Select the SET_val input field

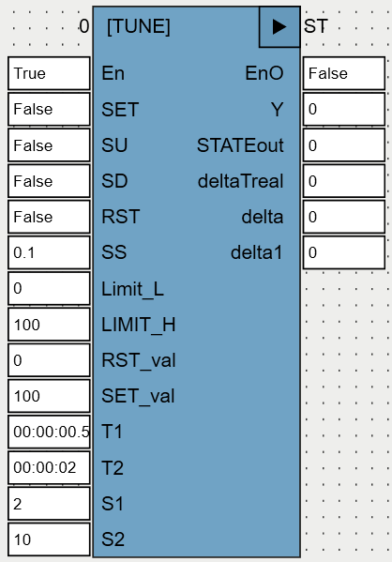[49, 396]
